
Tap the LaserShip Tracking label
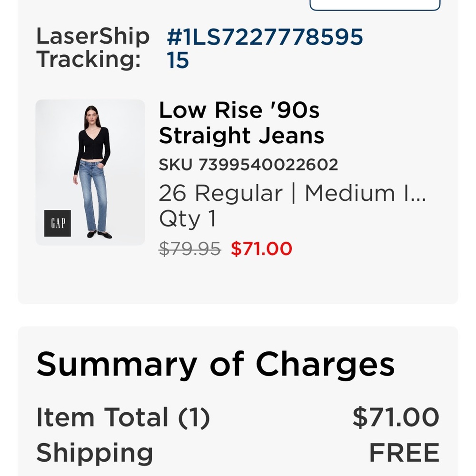(x=93, y=48)
